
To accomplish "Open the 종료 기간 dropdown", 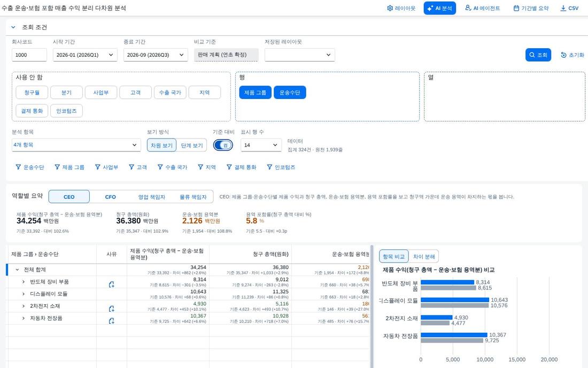I will (156, 55).
